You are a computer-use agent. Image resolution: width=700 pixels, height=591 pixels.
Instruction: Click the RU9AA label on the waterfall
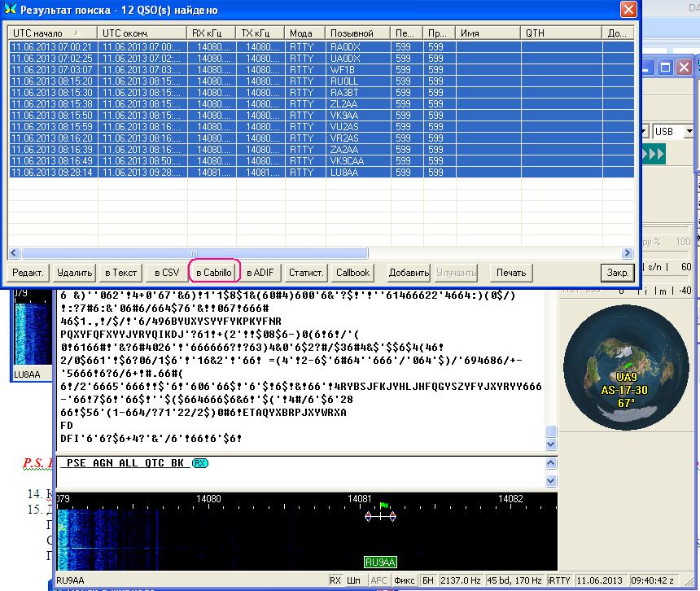tap(379, 562)
